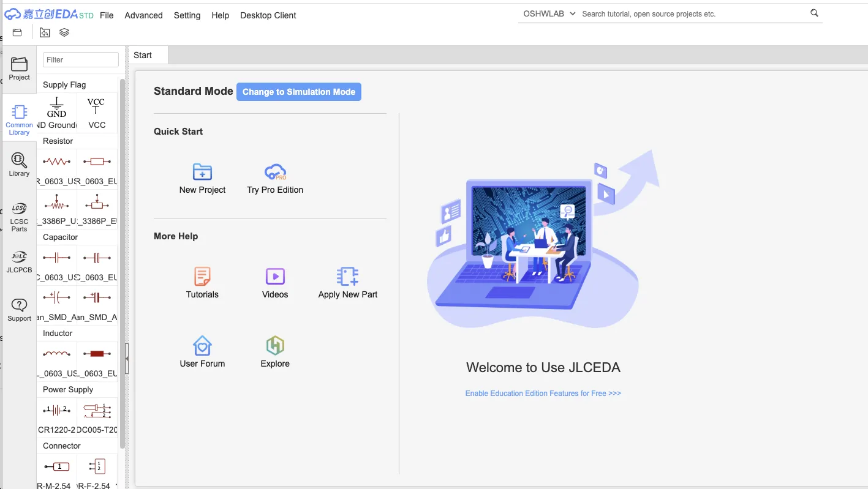Open the Project panel
Image resolution: width=868 pixels, height=489 pixels.
tap(19, 69)
